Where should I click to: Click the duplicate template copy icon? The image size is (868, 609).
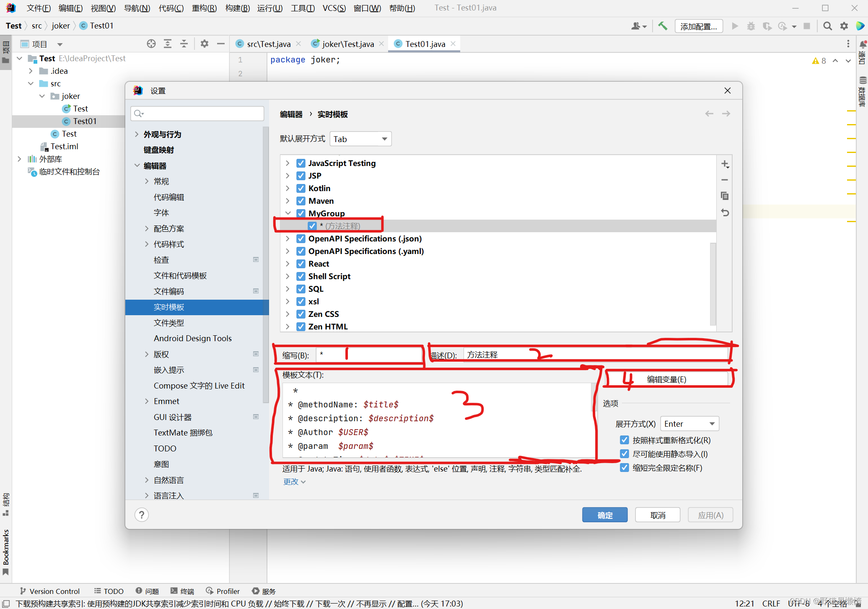[x=725, y=196]
